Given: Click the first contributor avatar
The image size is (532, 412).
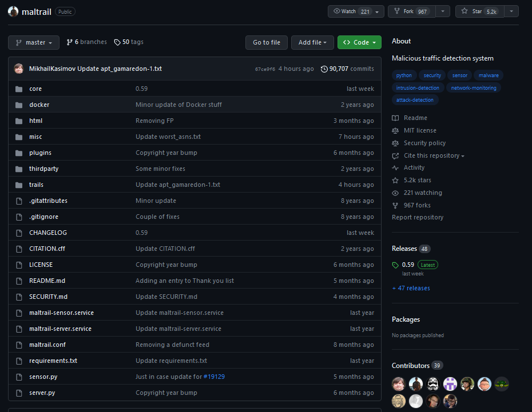Looking at the screenshot, I should pos(399,384).
